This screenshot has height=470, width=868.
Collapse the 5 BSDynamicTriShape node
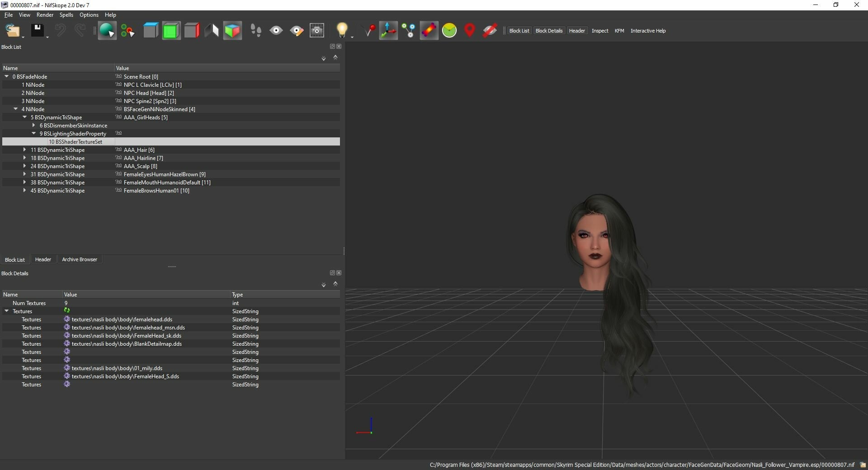[x=25, y=117]
